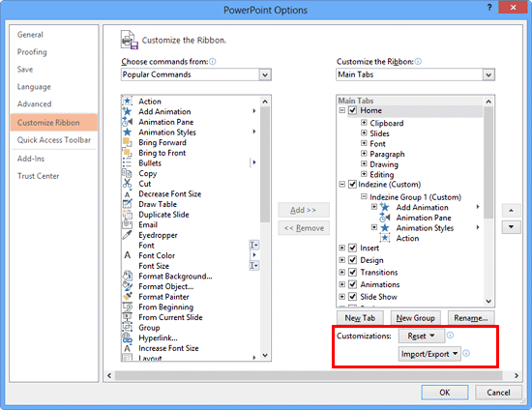The image size is (532, 410).
Task: Click the Animation Styles star icon in left list
Action: click(128, 132)
